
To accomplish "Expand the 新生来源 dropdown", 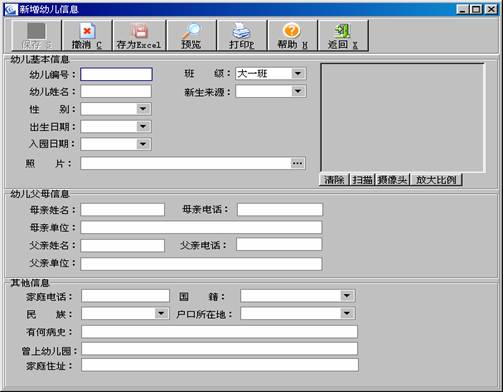I will (x=298, y=91).
